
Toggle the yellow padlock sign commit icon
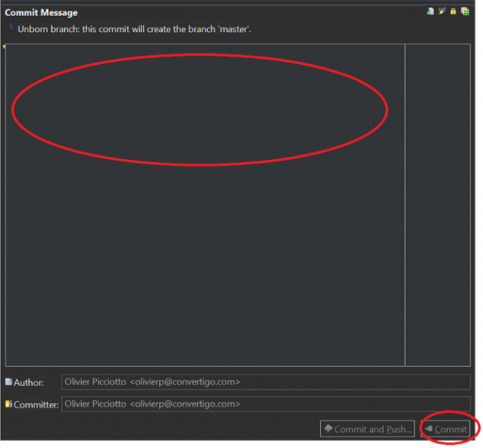(x=453, y=11)
